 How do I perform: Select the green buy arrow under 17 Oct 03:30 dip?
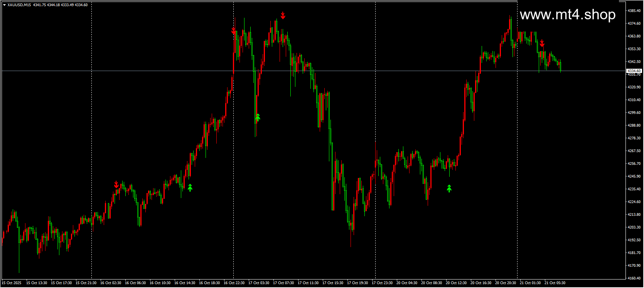pos(258,117)
